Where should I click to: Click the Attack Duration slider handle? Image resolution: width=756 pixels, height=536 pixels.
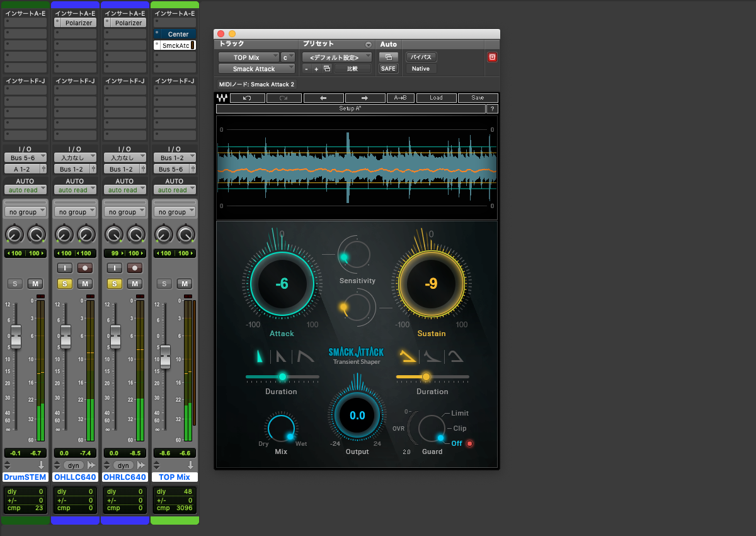pyautogui.click(x=282, y=376)
